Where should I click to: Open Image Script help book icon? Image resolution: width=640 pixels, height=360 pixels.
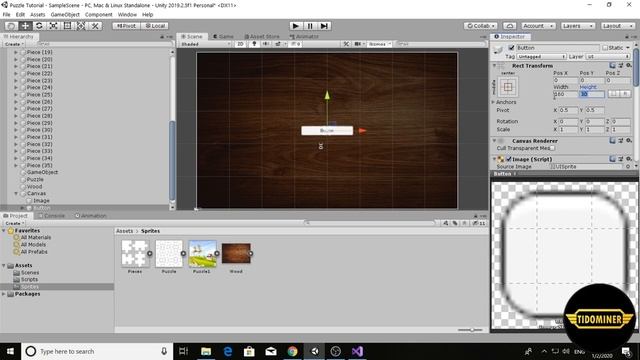click(x=613, y=159)
